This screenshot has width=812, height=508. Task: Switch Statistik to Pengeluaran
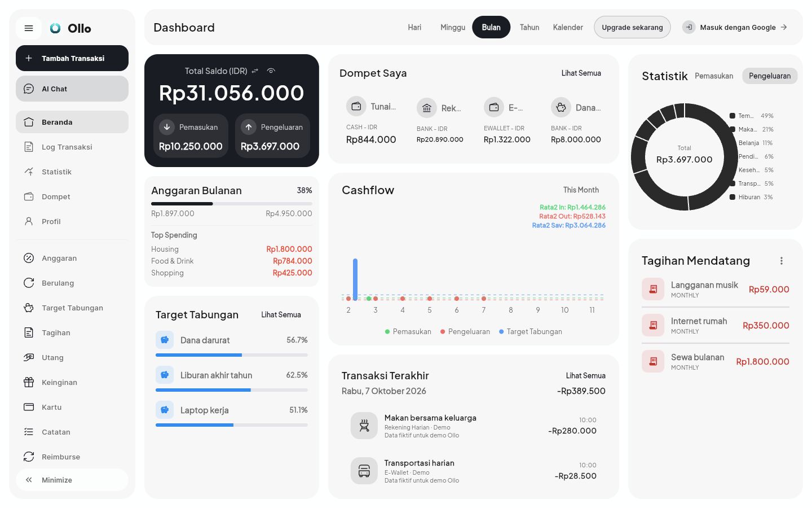pos(770,76)
